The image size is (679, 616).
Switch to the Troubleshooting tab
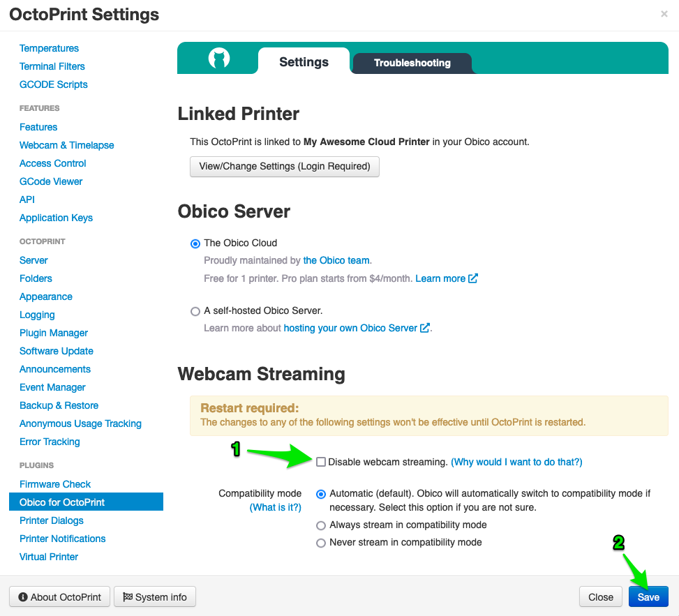click(412, 63)
